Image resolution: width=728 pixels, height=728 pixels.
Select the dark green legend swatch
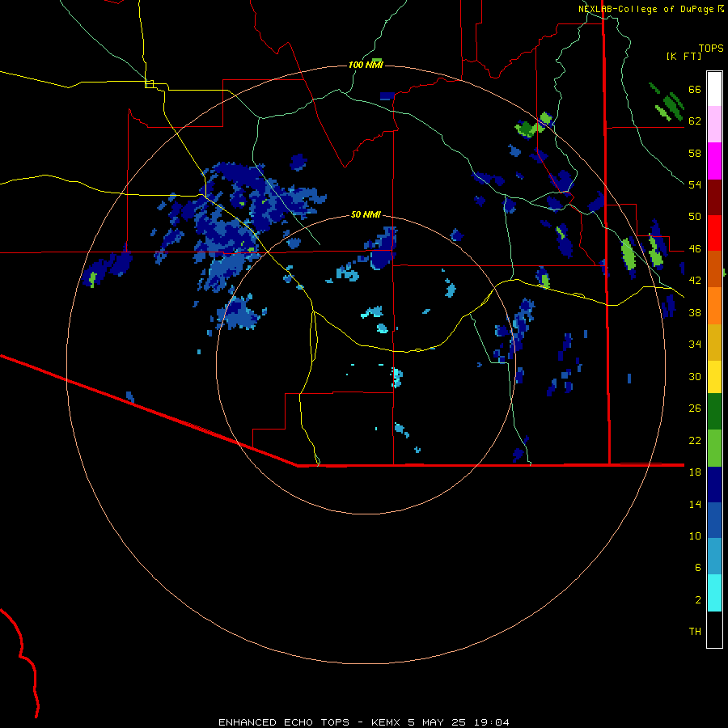[714, 412]
